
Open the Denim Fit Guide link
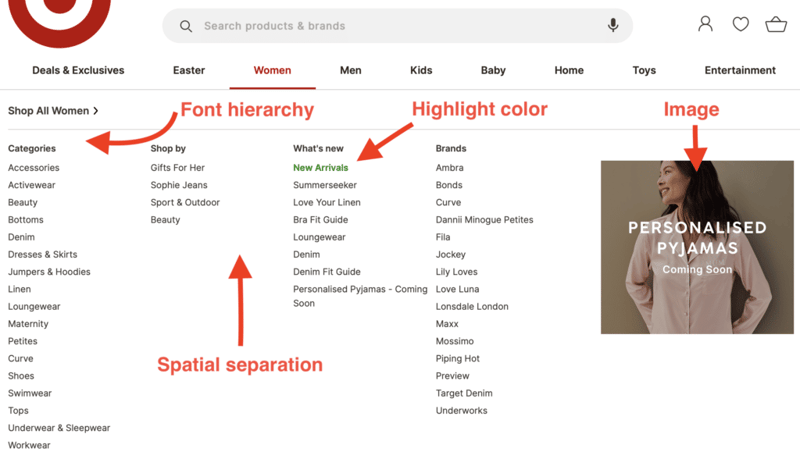[327, 272]
